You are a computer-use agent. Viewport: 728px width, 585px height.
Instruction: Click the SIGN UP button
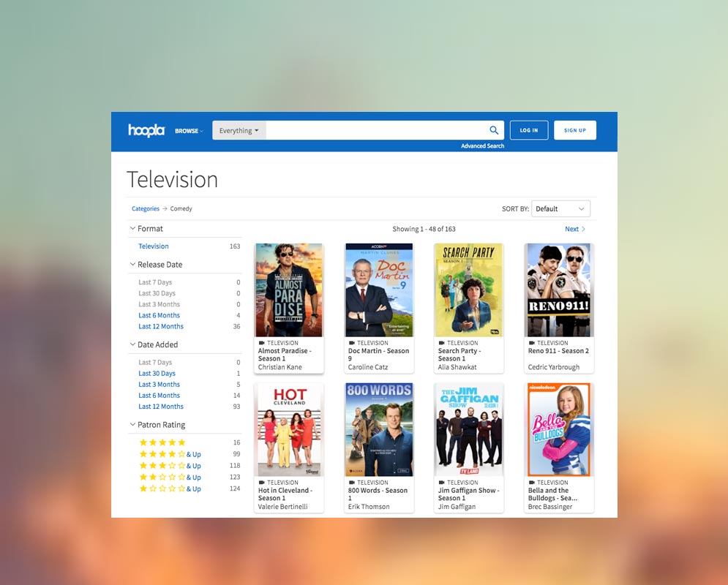pyautogui.click(x=575, y=130)
